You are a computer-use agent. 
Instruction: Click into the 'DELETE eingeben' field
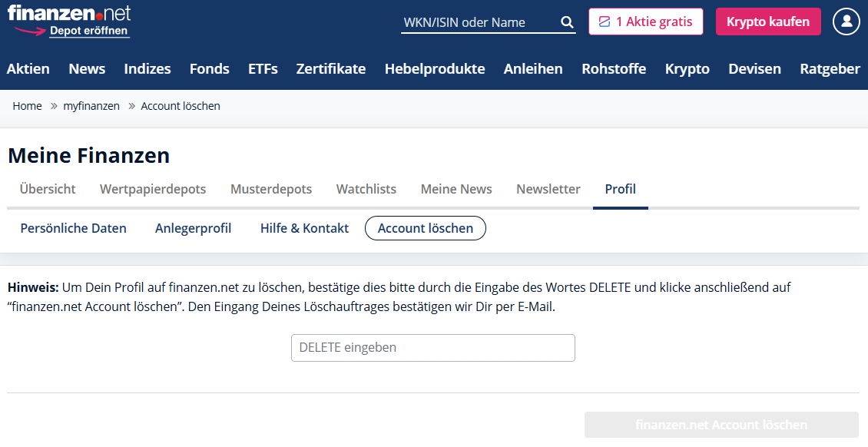pos(432,347)
